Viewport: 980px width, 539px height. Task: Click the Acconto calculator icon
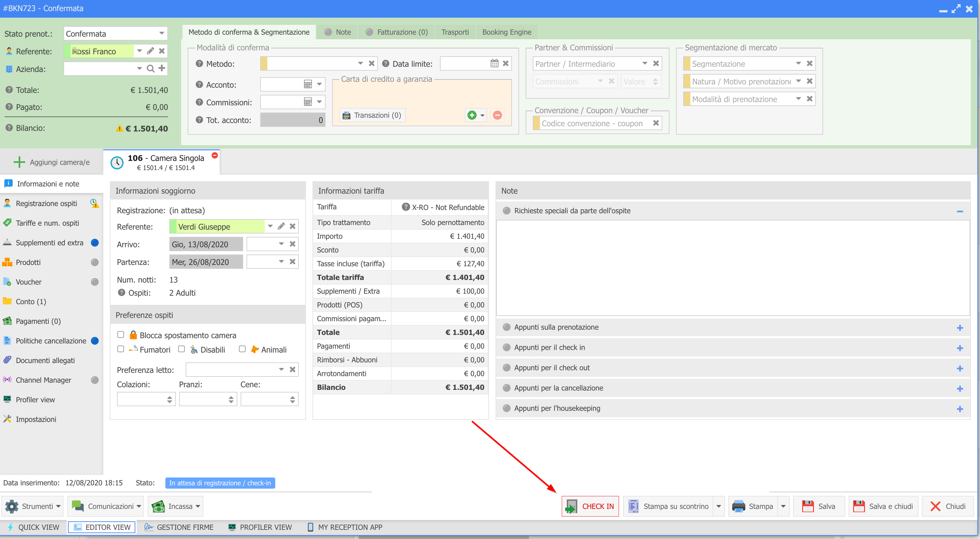click(308, 84)
